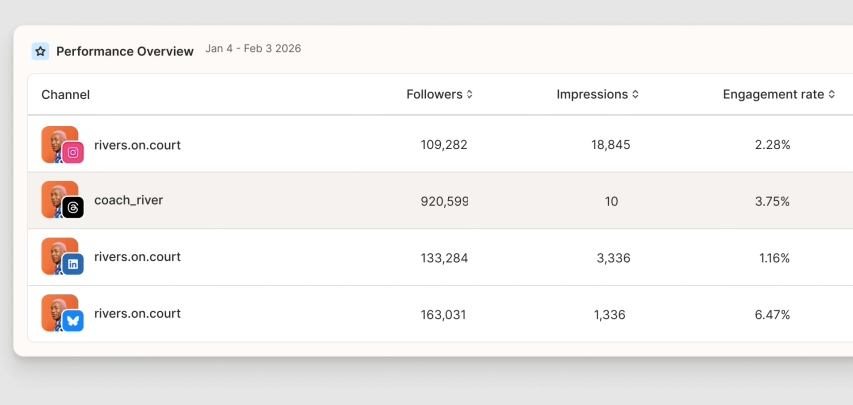Click the 1,336 impressions value
The width and height of the screenshot is (853, 405).
[x=610, y=315]
